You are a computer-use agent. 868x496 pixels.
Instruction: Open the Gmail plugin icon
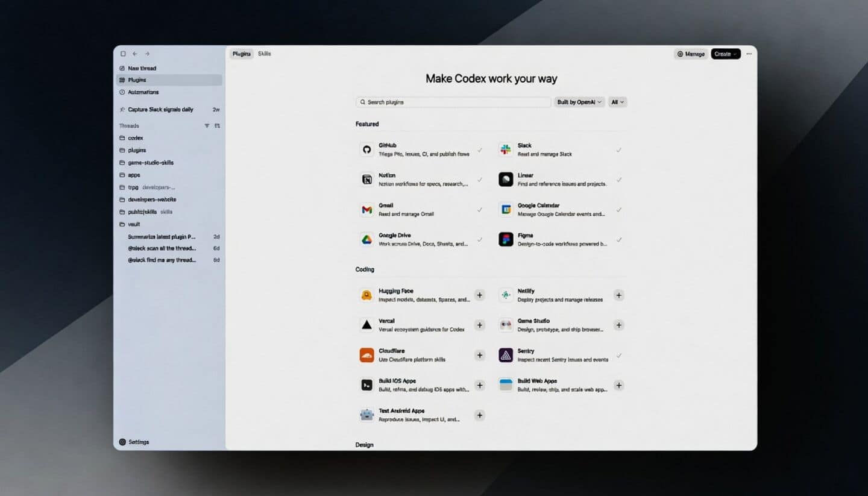(366, 210)
